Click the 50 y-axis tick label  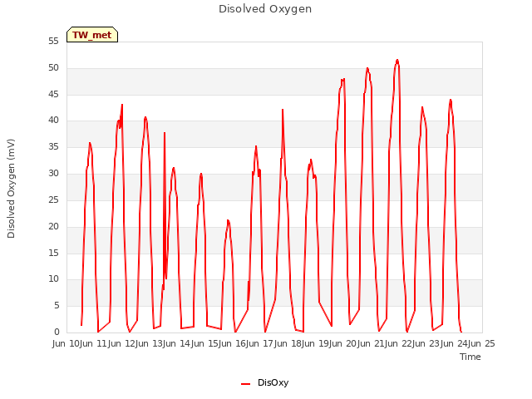(x=53, y=67)
